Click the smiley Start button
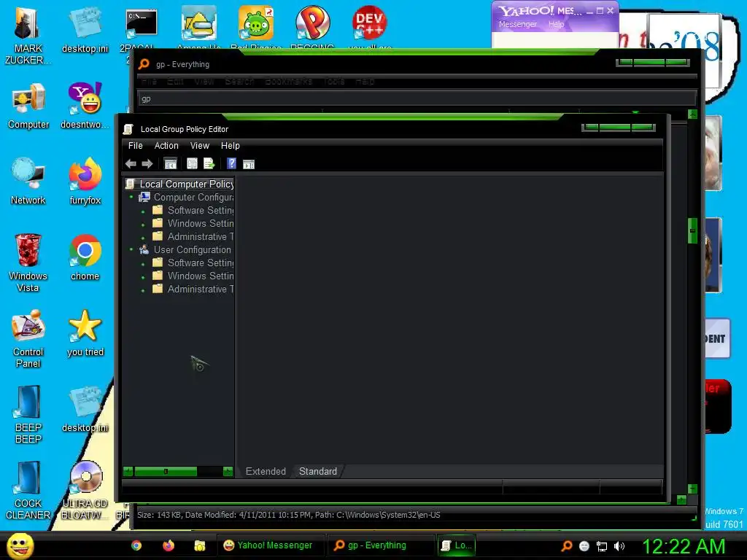This screenshot has width=747, height=560. 20,545
